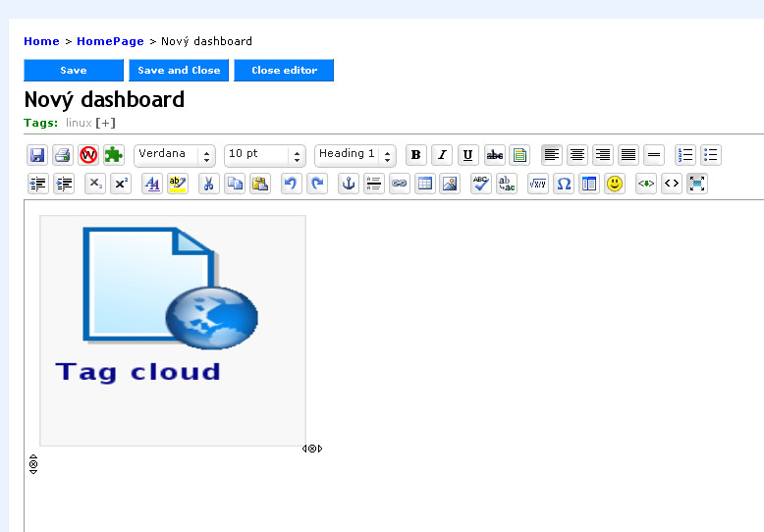Click the Save button

click(74, 70)
